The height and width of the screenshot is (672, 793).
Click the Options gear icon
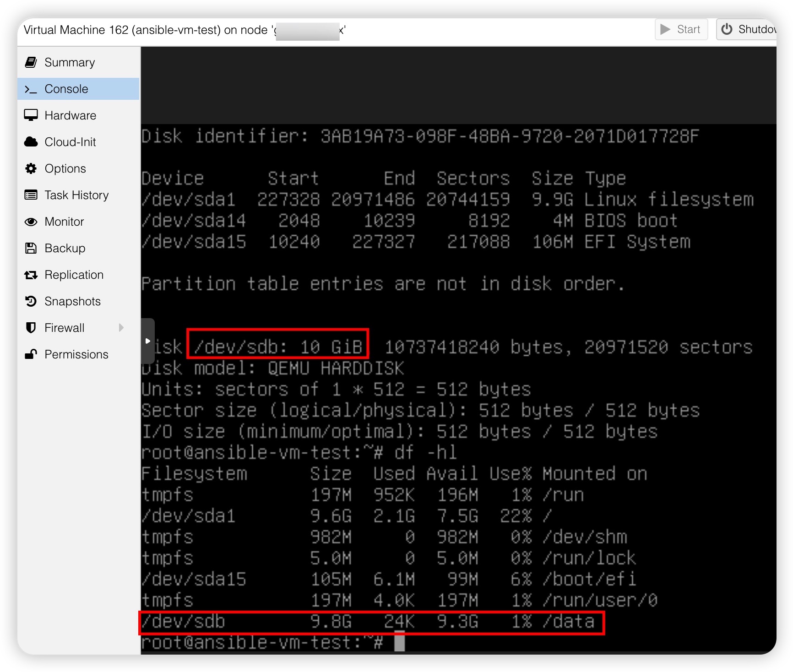coord(31,168)
